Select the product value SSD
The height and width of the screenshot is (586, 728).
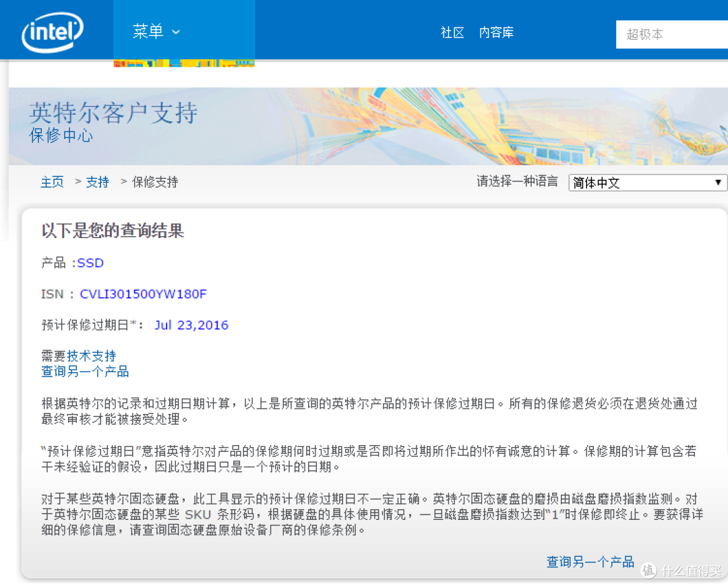tap(90, 263)
